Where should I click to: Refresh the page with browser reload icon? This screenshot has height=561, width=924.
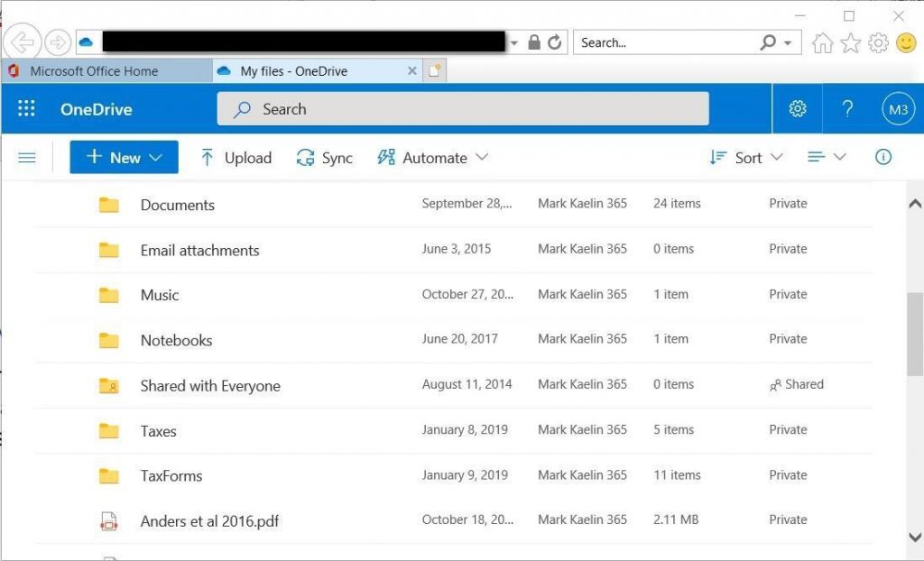(555, 42)
